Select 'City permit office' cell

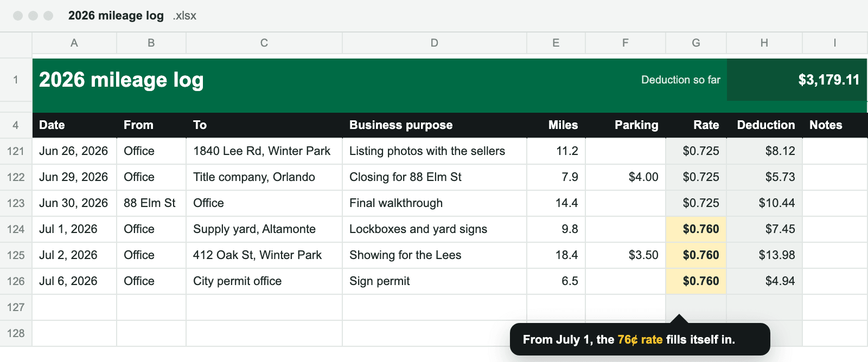pyautogui.click(x=264, y=281)
